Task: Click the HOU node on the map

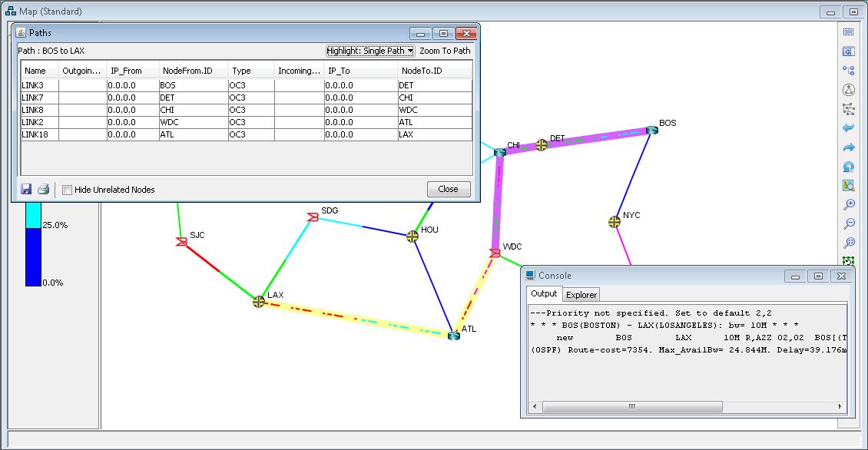Action: 413,237
